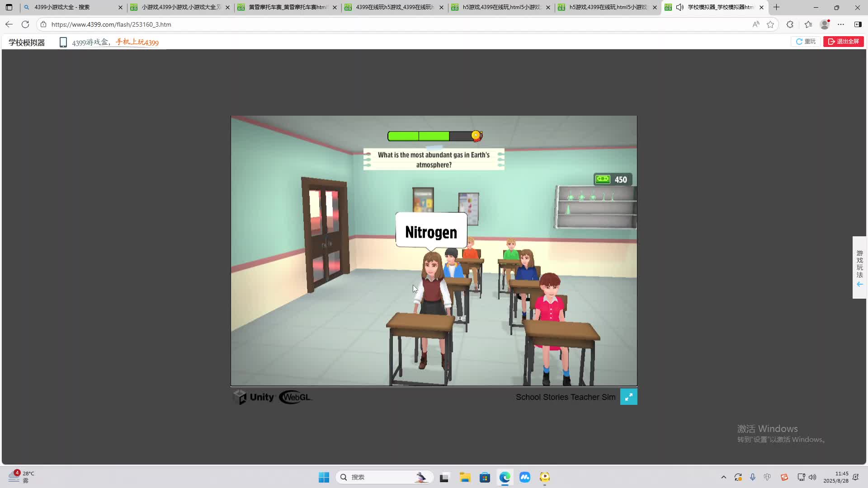Click the 退出全屏 exit fullscreen button
Screen dimensions: 868x488
843,42
